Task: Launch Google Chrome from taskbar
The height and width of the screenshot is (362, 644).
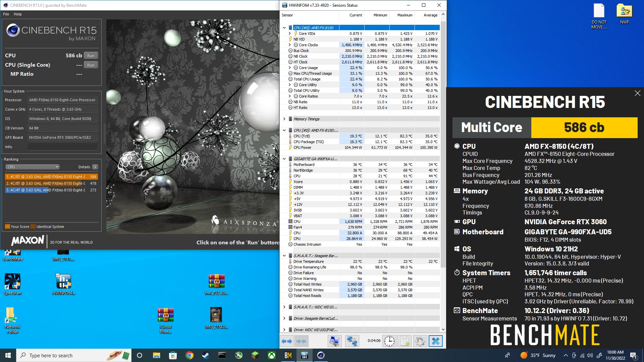Action: point(189,355)
